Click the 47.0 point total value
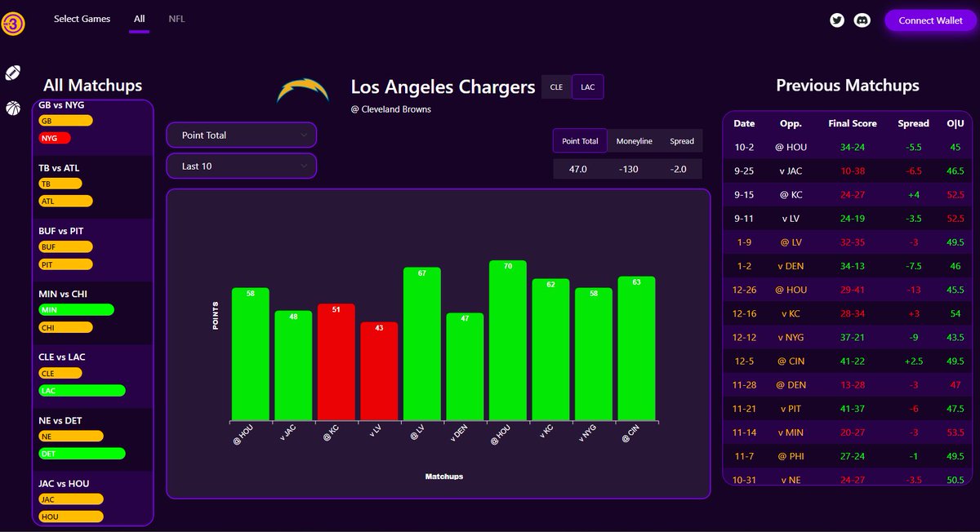The height and width of the screenshot is (532, 980). click(578, 169)
